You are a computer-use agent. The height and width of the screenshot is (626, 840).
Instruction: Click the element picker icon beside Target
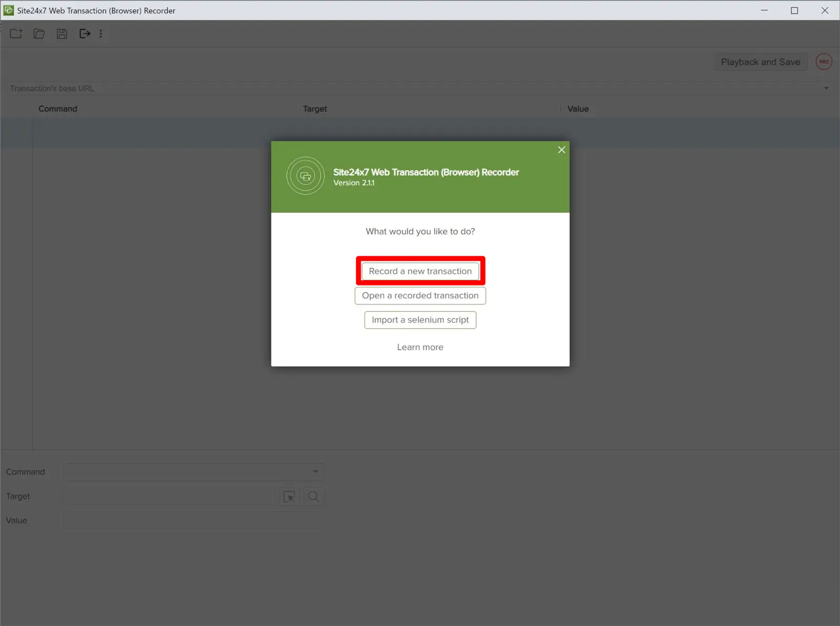[289, 496]
